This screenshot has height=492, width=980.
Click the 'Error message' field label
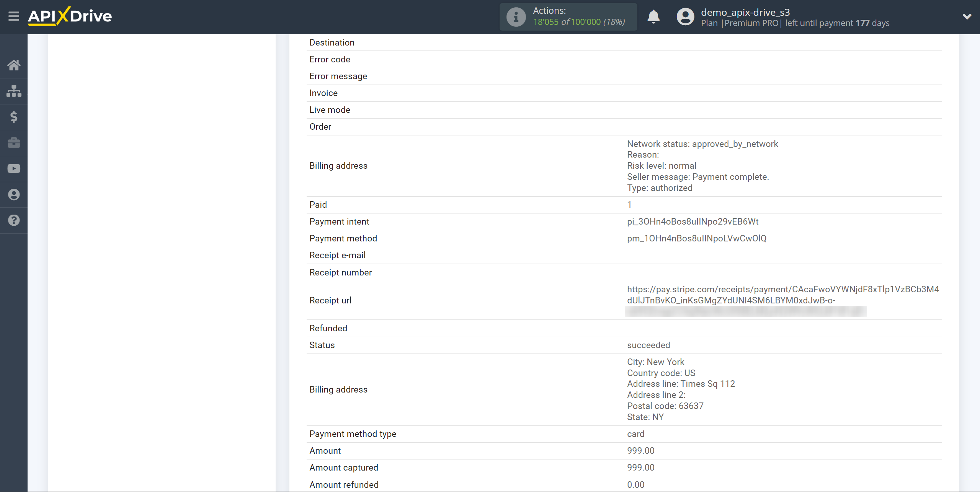point(338,76)
